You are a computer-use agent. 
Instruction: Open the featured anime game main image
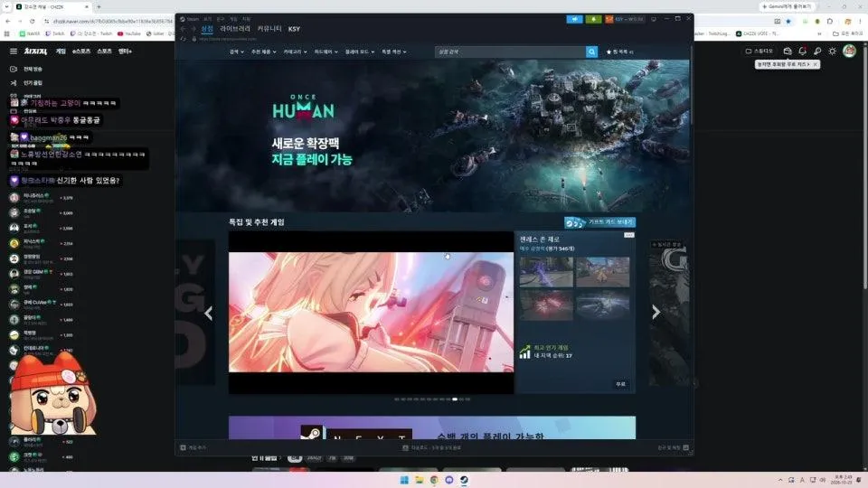371,313
